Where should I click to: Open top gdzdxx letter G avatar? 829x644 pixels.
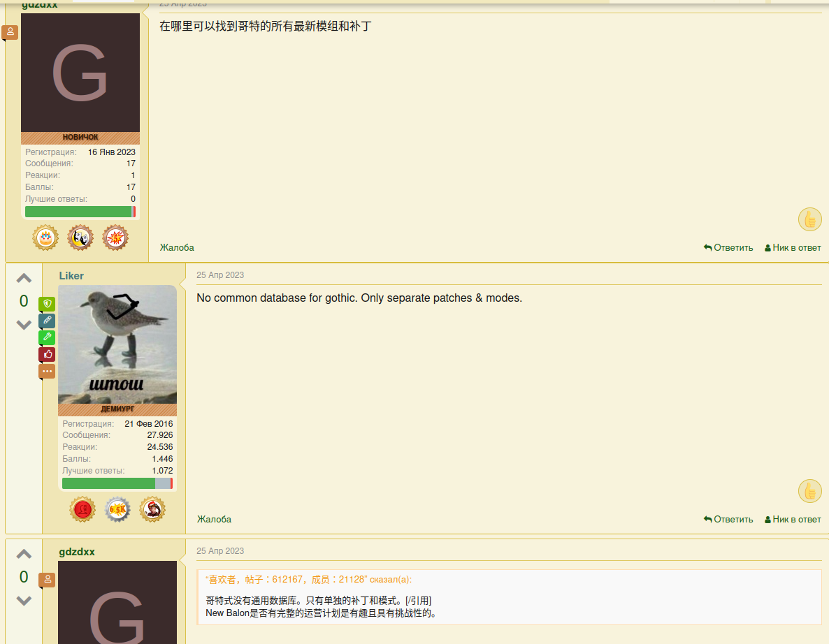(x=80, y=73)
